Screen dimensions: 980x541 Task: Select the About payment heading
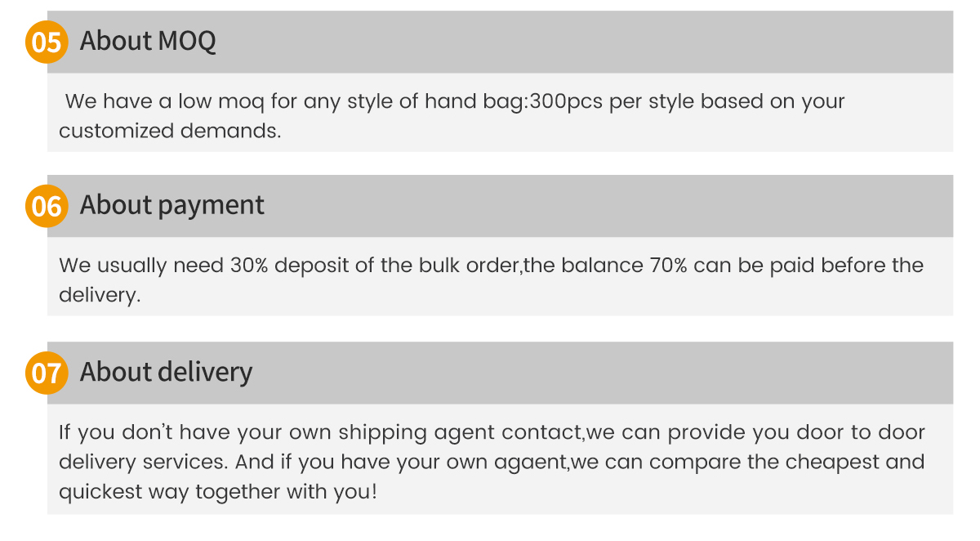point(172,204)
